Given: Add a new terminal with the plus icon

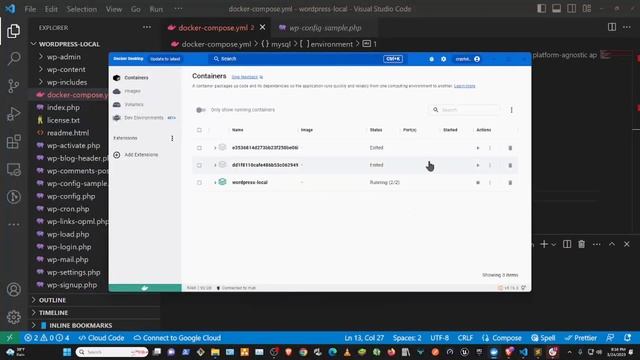Looking at the screenshot, I should coord(544,244).
